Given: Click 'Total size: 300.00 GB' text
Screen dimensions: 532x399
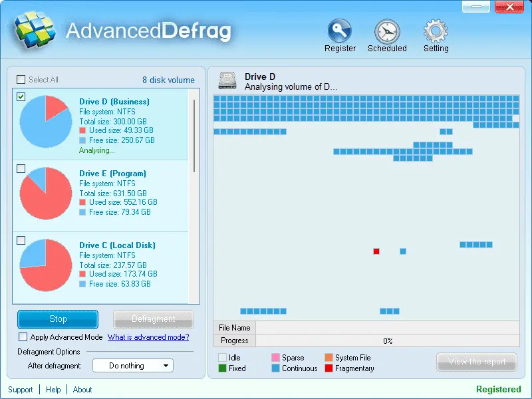Looking at the screenshot, I should (113, 122).
